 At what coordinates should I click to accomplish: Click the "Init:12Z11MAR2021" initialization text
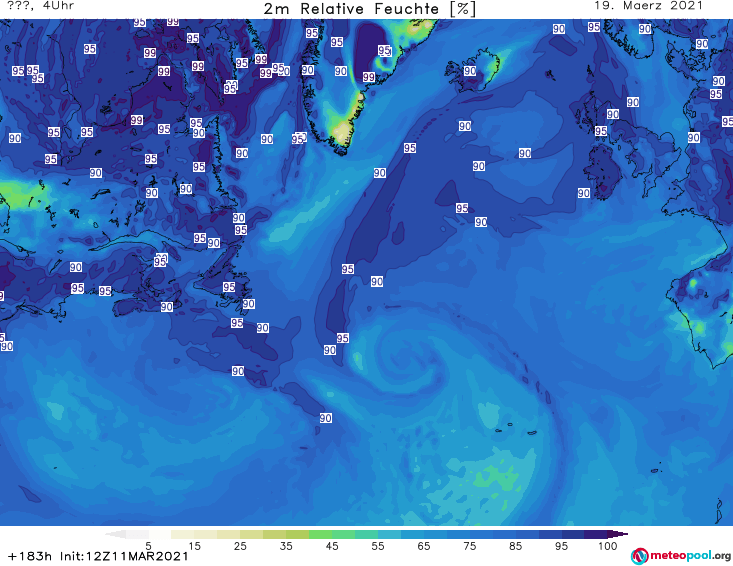[x=124, y=556]
